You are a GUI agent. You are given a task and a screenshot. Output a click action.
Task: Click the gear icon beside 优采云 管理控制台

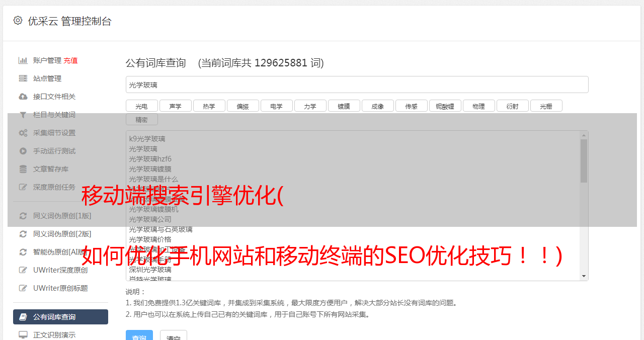tap(18, 21)
